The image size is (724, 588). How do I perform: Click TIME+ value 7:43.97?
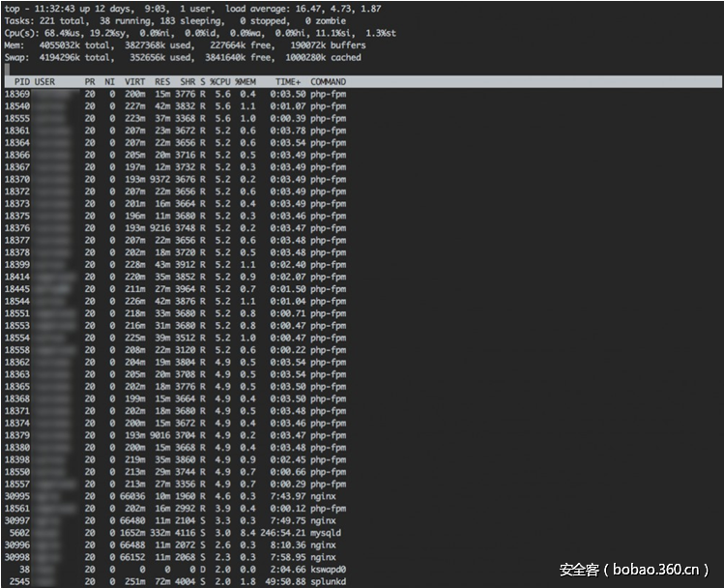point(288,496)
